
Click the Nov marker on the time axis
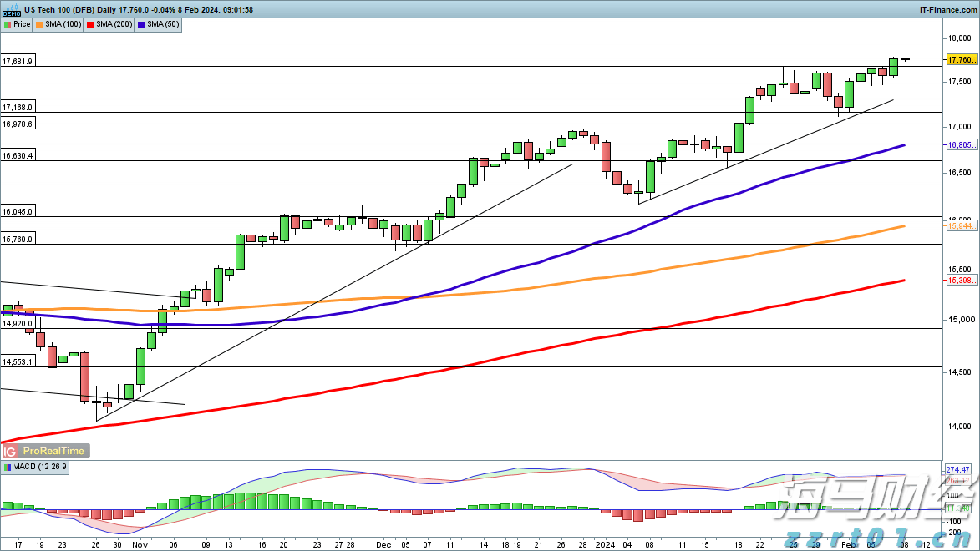pyautogui.click(x=137, y=543)
